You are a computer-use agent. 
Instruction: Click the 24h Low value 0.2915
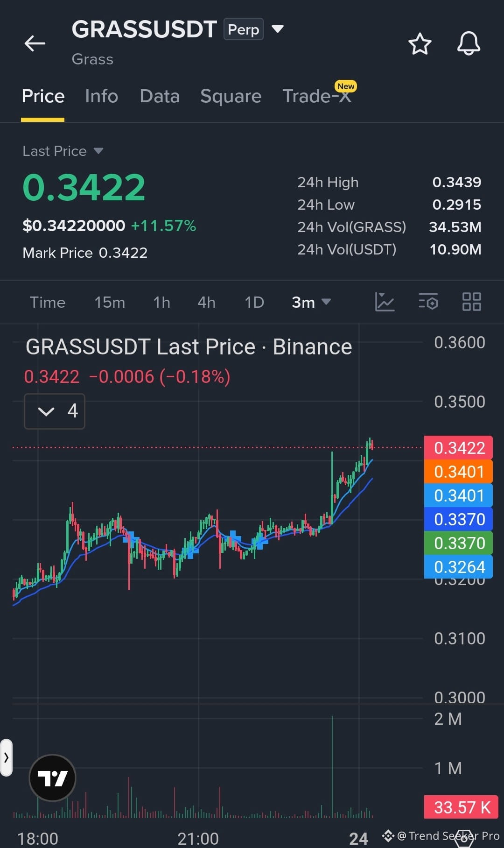[x=456, y=205]
